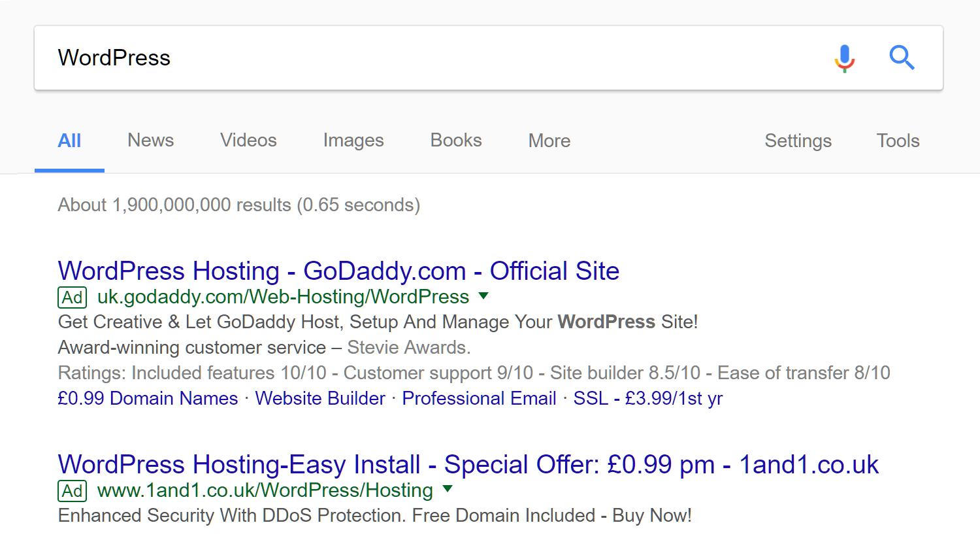
Task: Open WordPress Hosting GoDaddy.com ad headline
Action: coord(338,271)
